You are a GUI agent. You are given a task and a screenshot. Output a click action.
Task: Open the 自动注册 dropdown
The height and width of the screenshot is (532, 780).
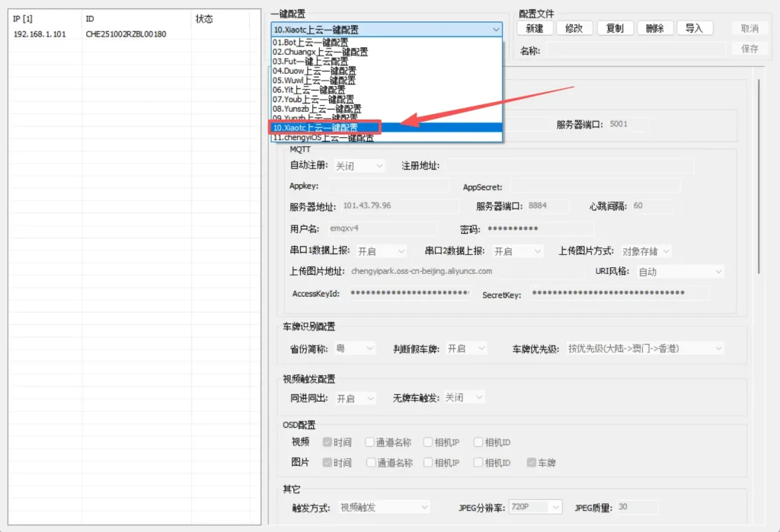click(358, 165)
